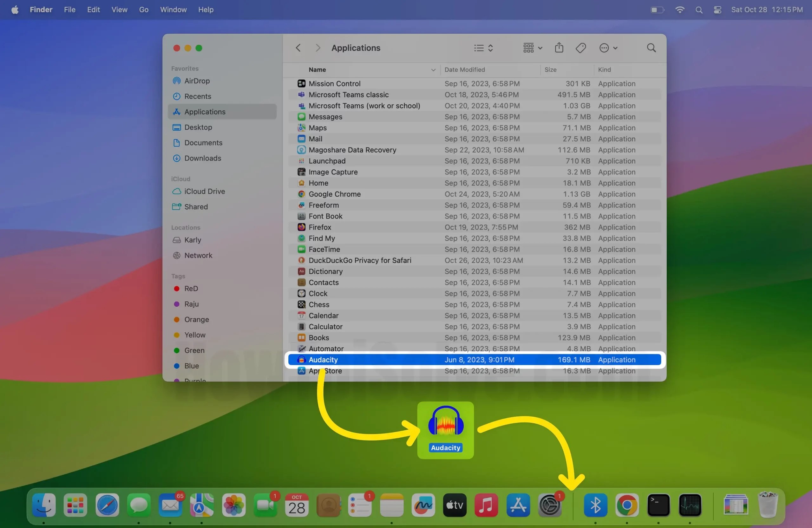Open the Go menu in the menu bar
Screen dimensions: 812x528
(144, 10)
